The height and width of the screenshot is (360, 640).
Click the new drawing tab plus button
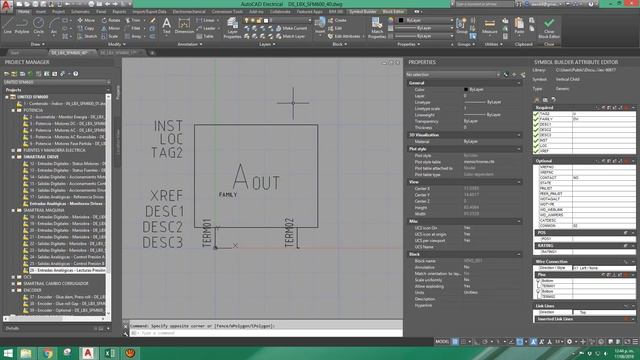152,53
